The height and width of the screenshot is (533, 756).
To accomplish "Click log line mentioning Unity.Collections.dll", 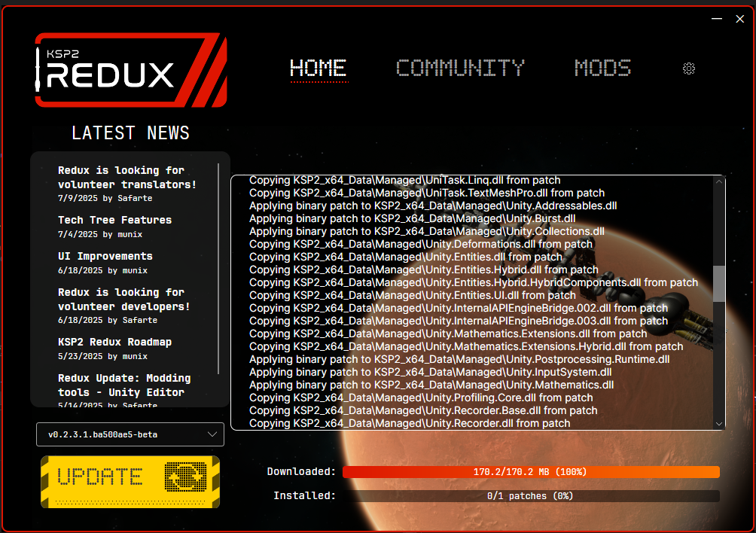I will (427, 231).
